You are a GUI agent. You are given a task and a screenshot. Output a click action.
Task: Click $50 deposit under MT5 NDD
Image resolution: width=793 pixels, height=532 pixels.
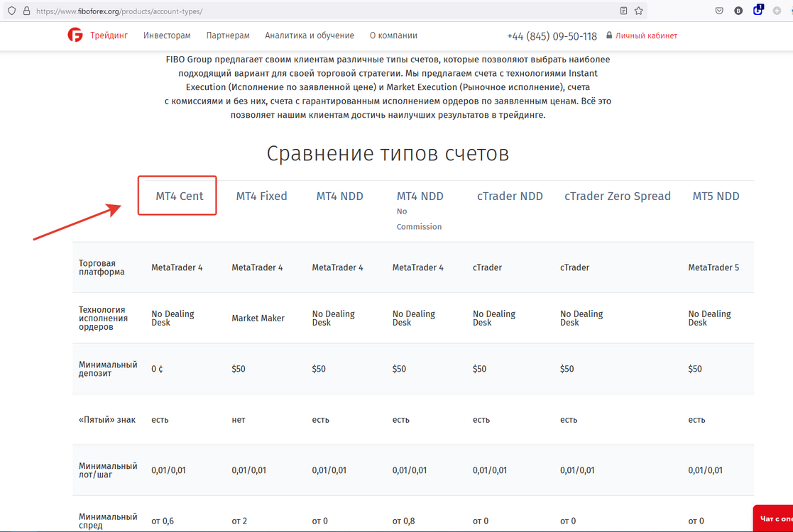click(x=695, y=369)
